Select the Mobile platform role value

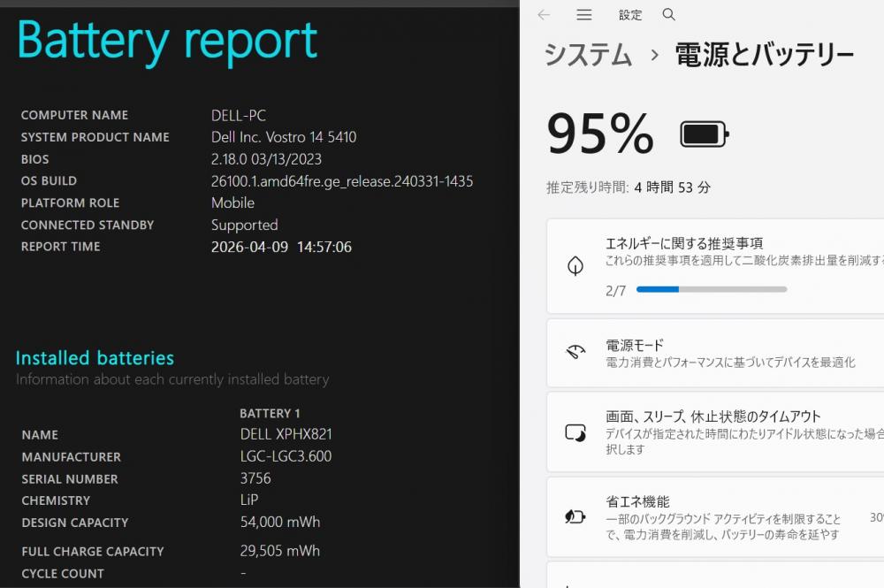pyautogui.click(x=232, y=203)
